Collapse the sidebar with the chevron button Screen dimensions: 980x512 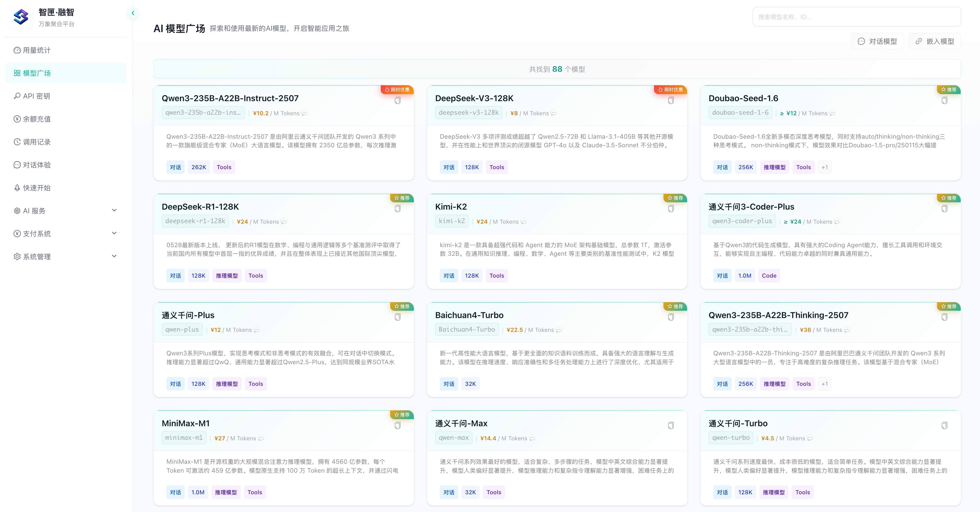coord(133,13)
